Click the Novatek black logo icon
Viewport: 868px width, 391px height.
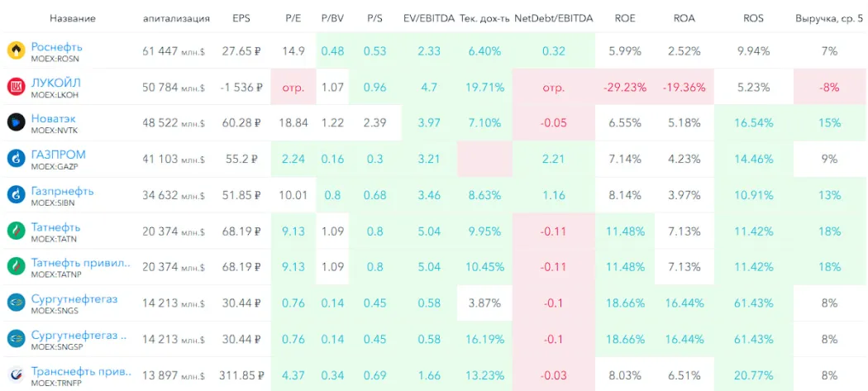16,123
